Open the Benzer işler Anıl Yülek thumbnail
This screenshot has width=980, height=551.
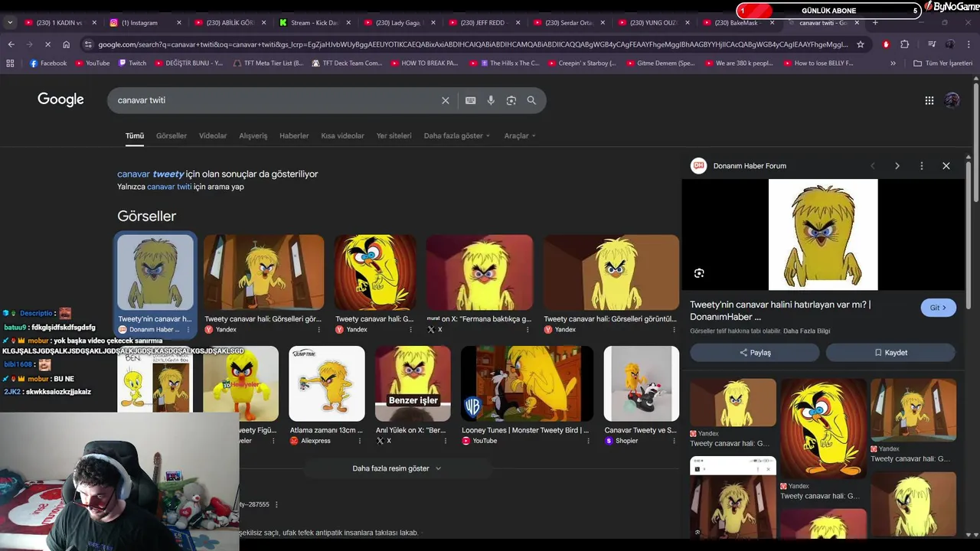point(413,383)
